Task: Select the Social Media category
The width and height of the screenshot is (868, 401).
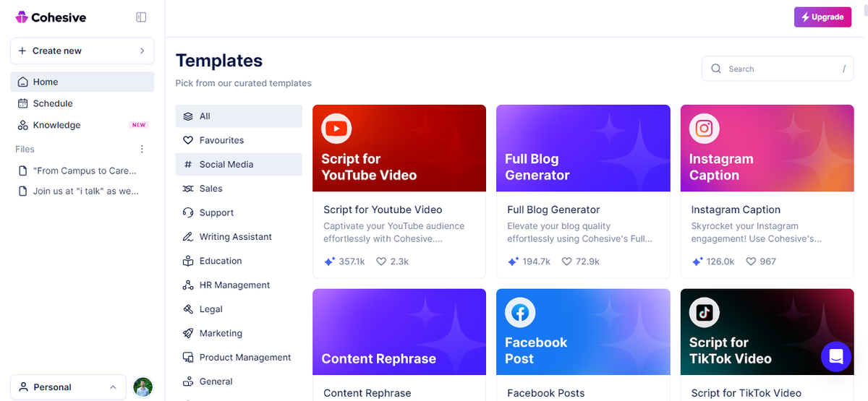Action: (239, 164)
